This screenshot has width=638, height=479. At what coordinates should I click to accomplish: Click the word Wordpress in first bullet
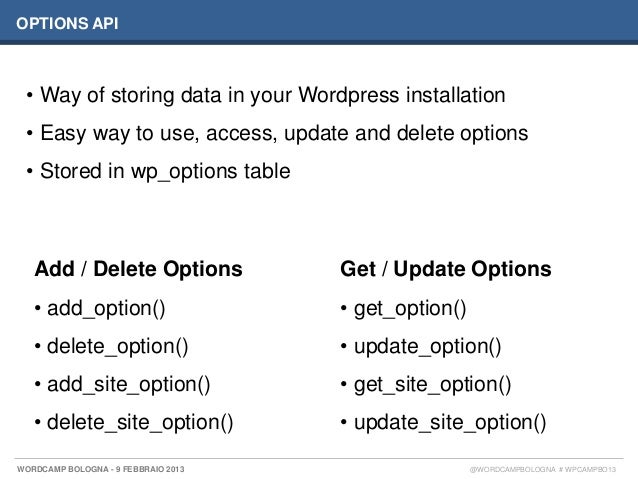[349, 95]
